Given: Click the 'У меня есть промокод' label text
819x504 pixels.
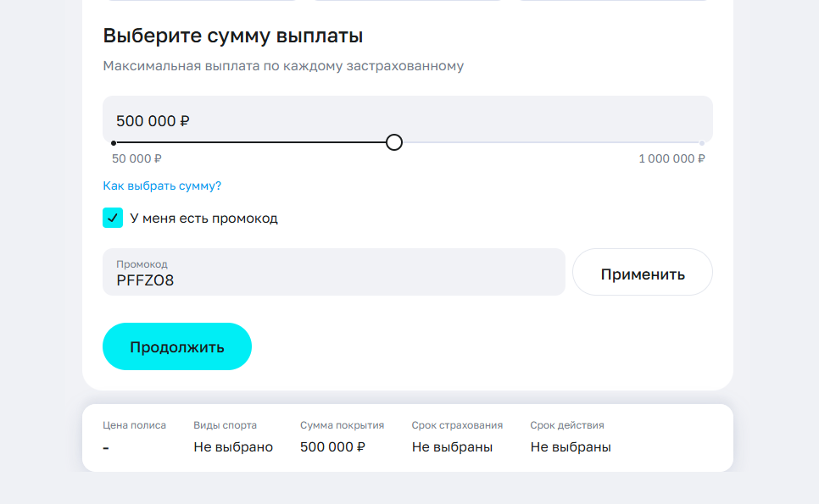Looking at the screenshot, I should [203, 219].
